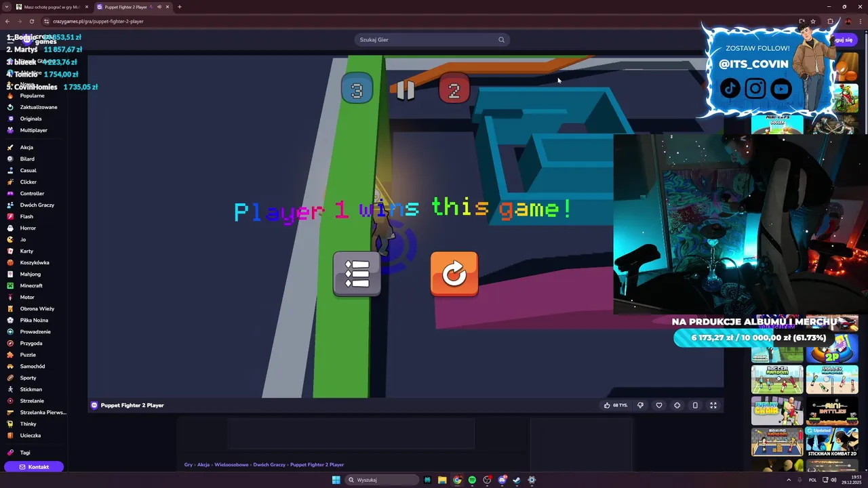
Task: Open the Boxing Random game thumbnail
Action: [x=777, y=442]
